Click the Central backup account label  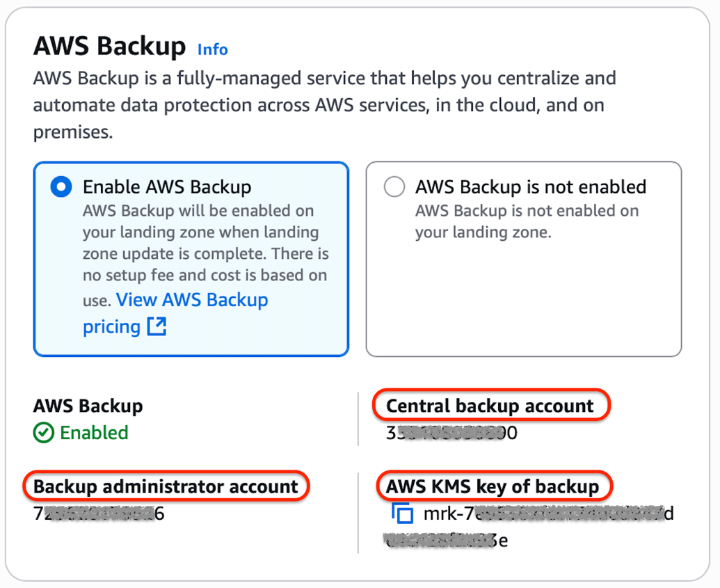click(490, 405)
